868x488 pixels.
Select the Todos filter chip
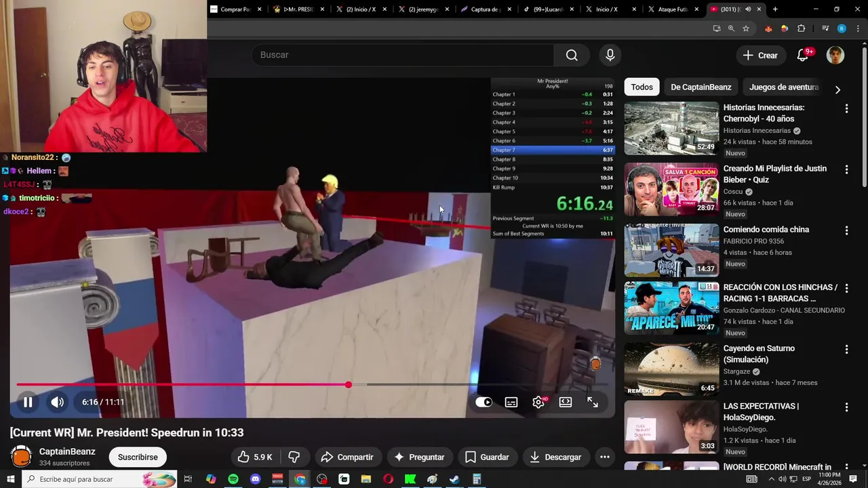pyautogui.click(x=642, y=87)
